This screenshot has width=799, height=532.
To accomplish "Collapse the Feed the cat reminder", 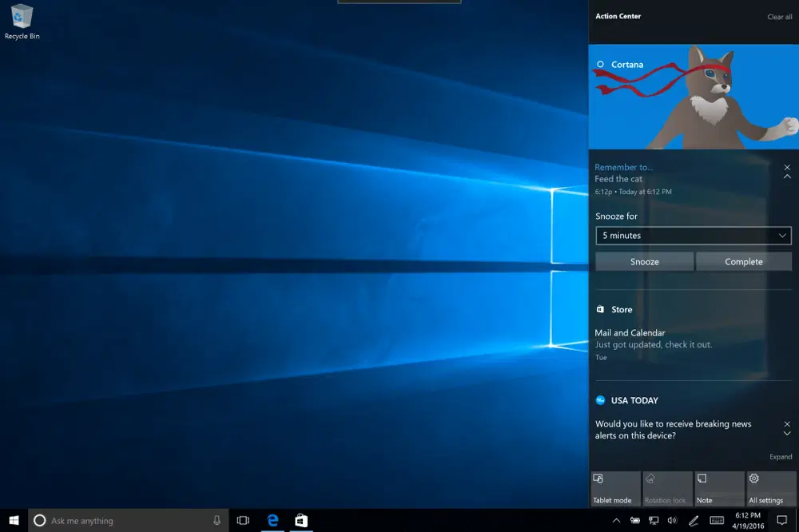I will (787, 177).
